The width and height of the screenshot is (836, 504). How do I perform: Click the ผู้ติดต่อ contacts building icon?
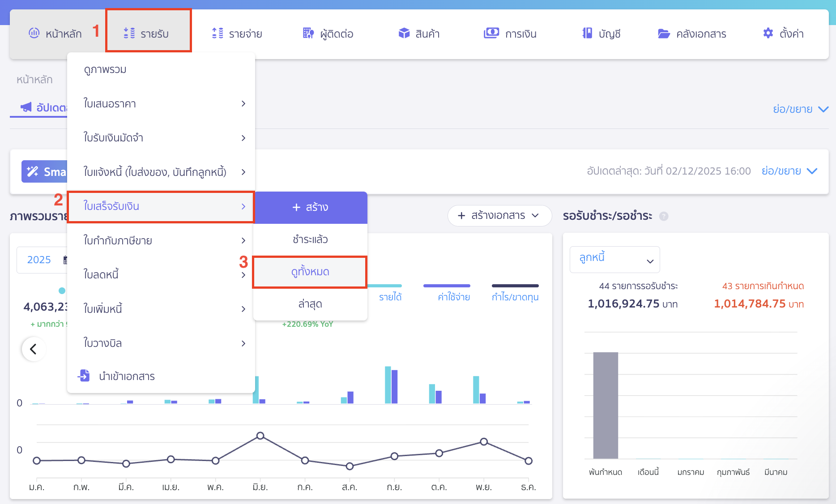pos(308,34)
